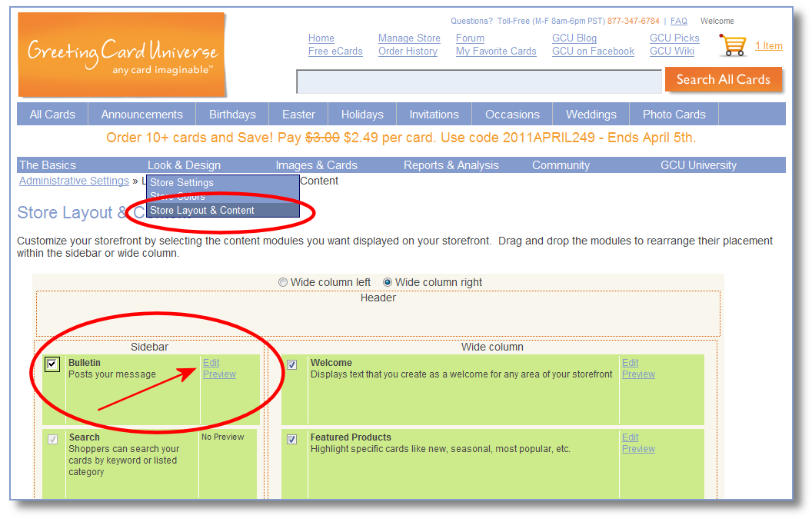Open GCU University menu

click(x=698, y=165)
